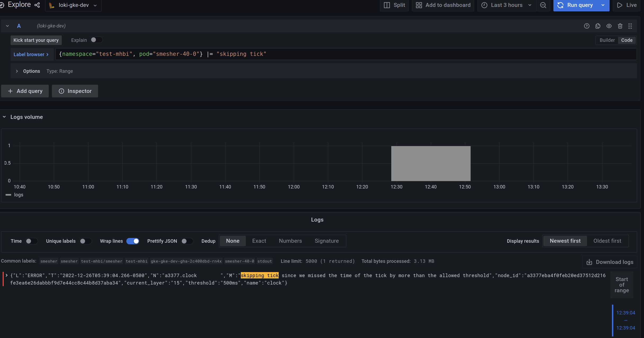Remove the query with the trash icon

620,26
